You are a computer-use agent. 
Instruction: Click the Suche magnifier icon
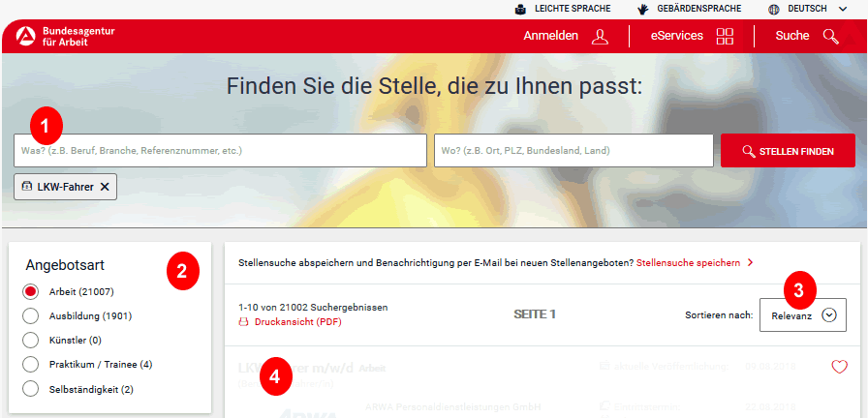pyautogui.click(x=830, y=37)
